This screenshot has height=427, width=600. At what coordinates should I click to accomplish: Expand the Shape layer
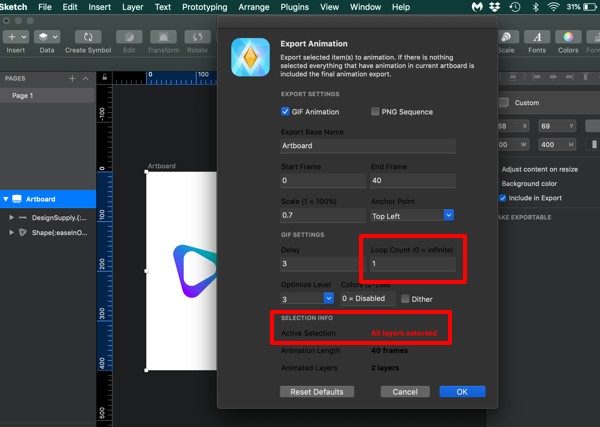pos(11,232)
